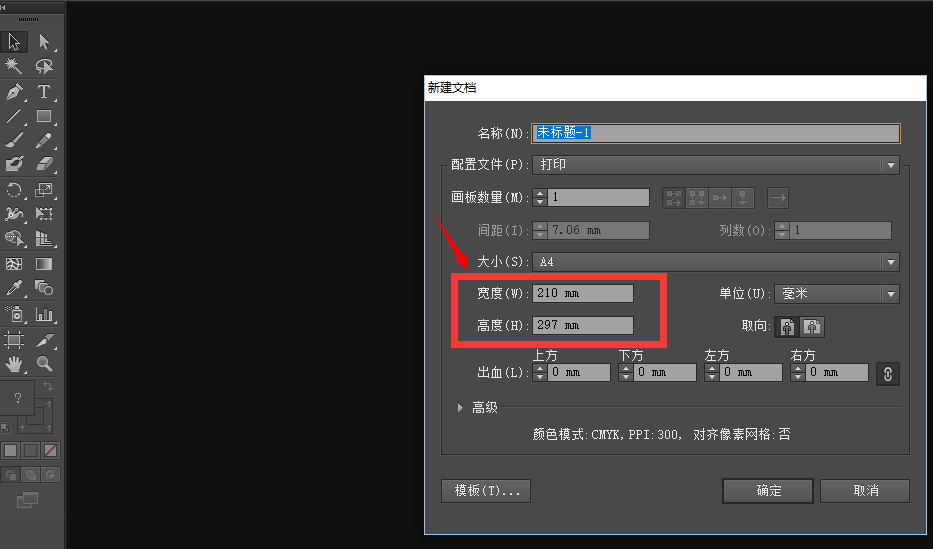Adjust the left bleed (左方) stepper
933x549 pixels.
712,372
